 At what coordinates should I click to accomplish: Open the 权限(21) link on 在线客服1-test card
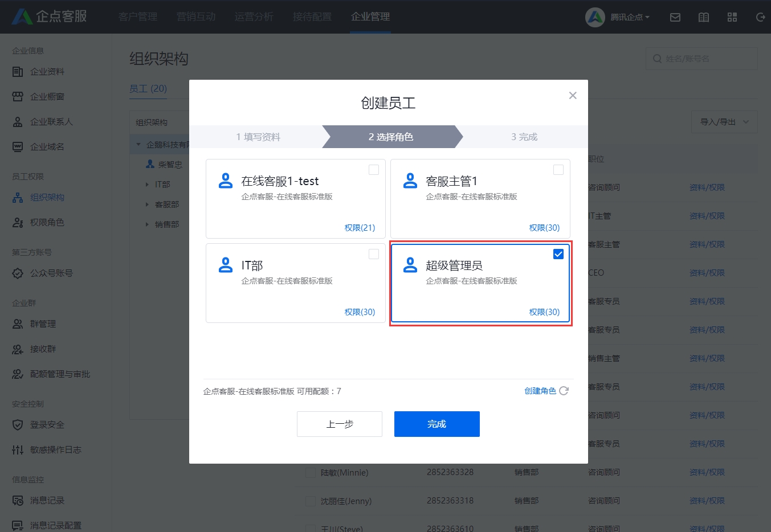360,228
